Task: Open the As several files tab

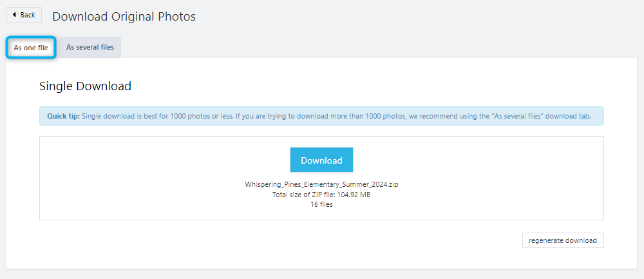Action: [90, 47]
